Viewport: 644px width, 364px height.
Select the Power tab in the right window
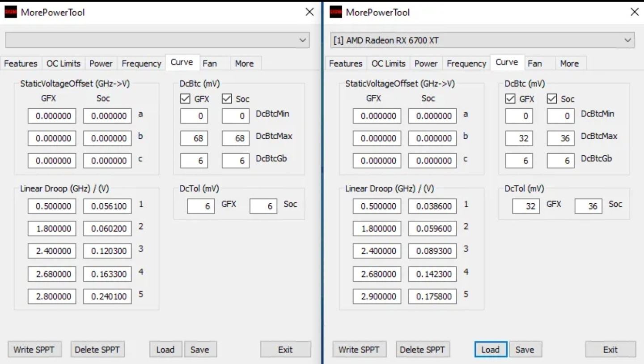pyautogui.click(x=426, y=64)
